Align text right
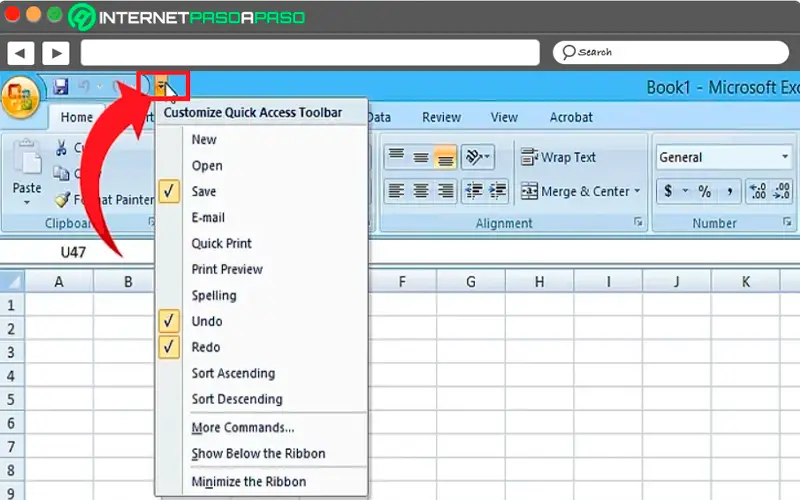 (445, 191)
